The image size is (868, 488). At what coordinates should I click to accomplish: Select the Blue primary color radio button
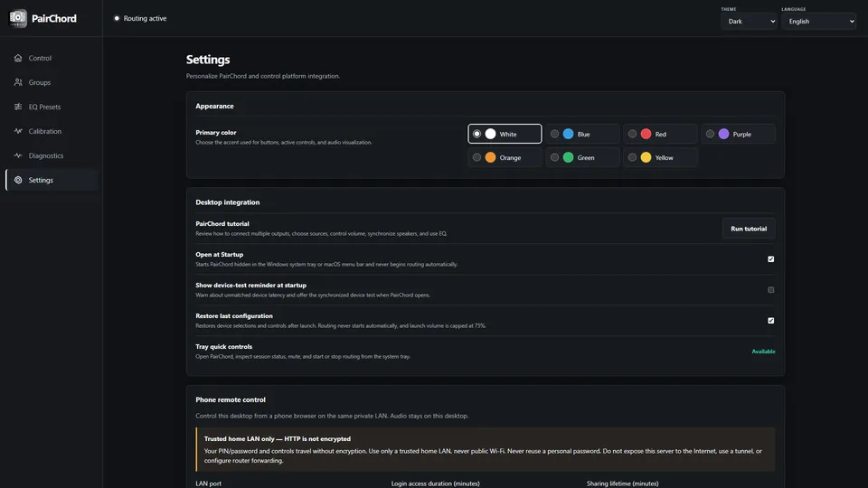(x=554, y=134)
